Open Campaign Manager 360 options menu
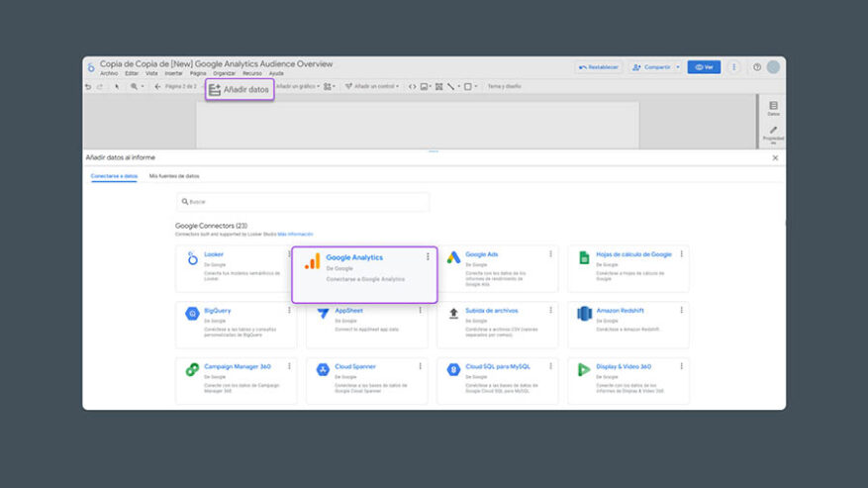 [289, 366]
